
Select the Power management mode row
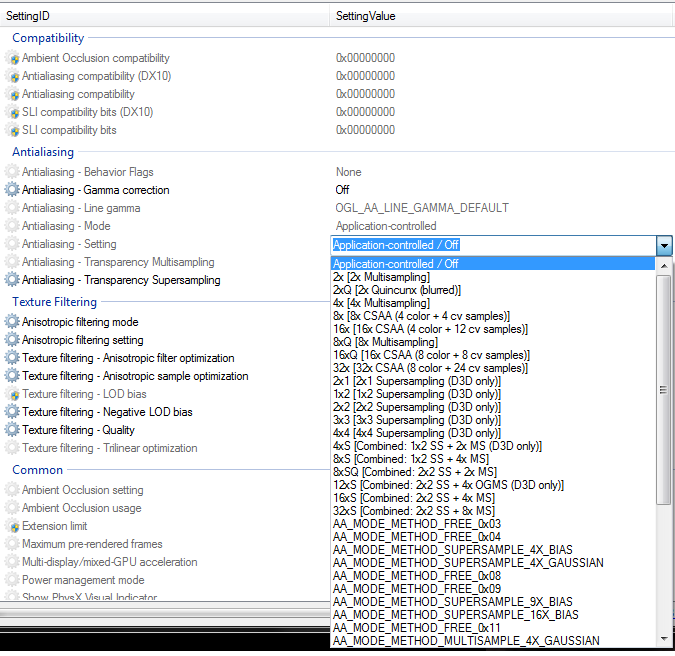(x=165, y=580)
